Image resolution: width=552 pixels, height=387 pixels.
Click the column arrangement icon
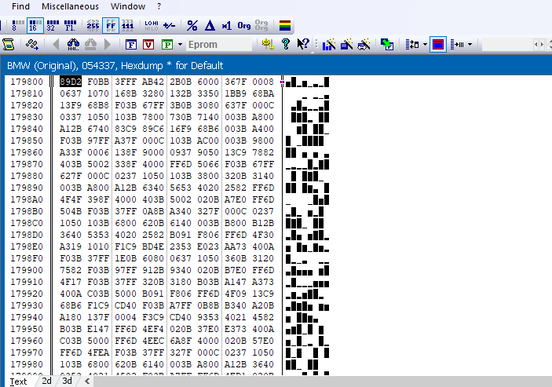(x=412, y=44)
